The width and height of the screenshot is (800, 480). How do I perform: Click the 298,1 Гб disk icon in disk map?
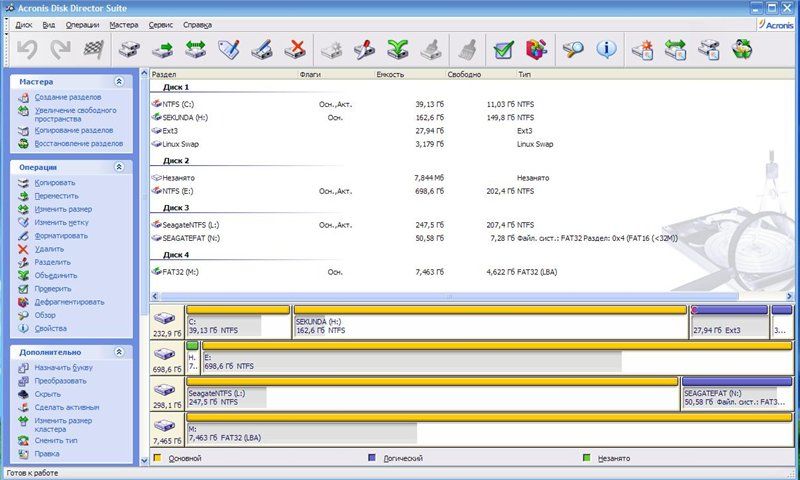tap(164, 390)
